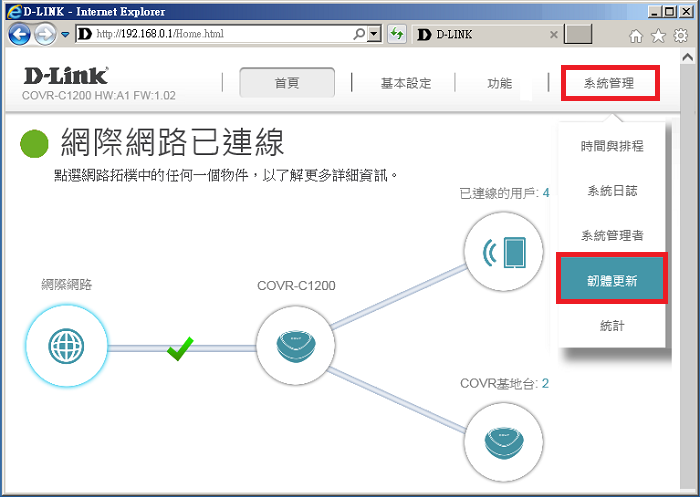Click the D-Link logo
Image resolution: width=700 pixels, height=498 pixels.
coord(65,76)
